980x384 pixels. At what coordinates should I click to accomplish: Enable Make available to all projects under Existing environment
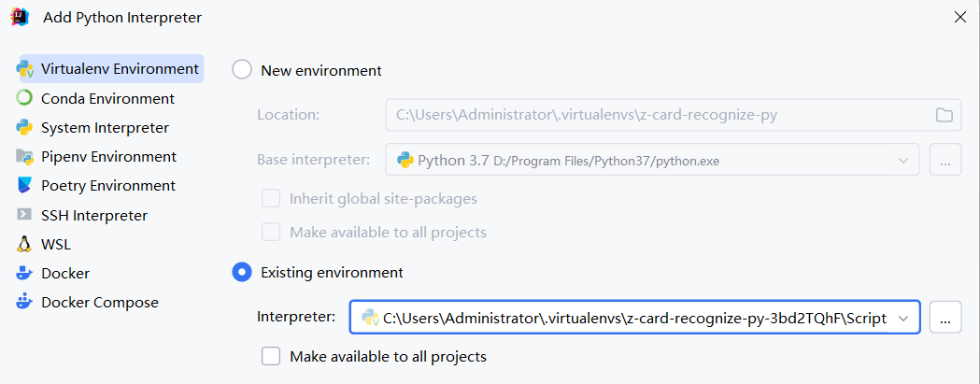[x=271, y=357]
